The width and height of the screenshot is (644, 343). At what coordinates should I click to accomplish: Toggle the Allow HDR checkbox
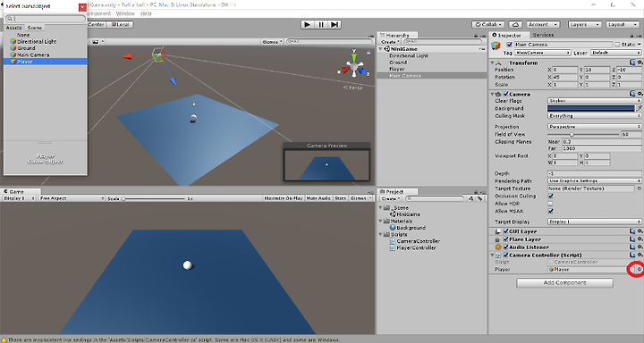pos(550,204)
